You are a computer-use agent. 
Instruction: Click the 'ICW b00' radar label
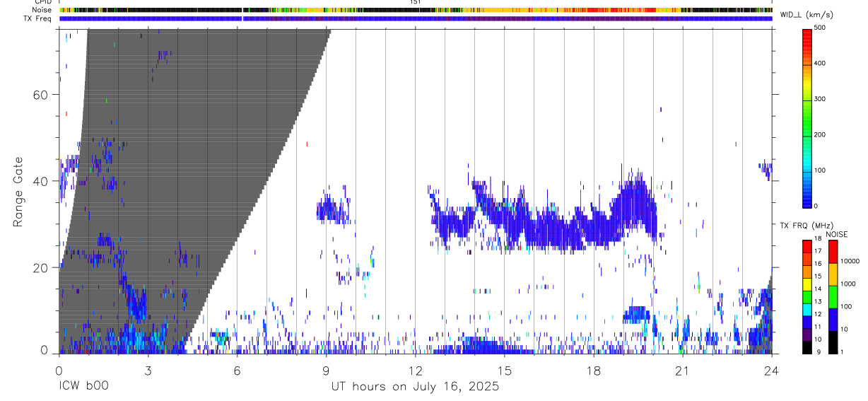pos(83,387)
